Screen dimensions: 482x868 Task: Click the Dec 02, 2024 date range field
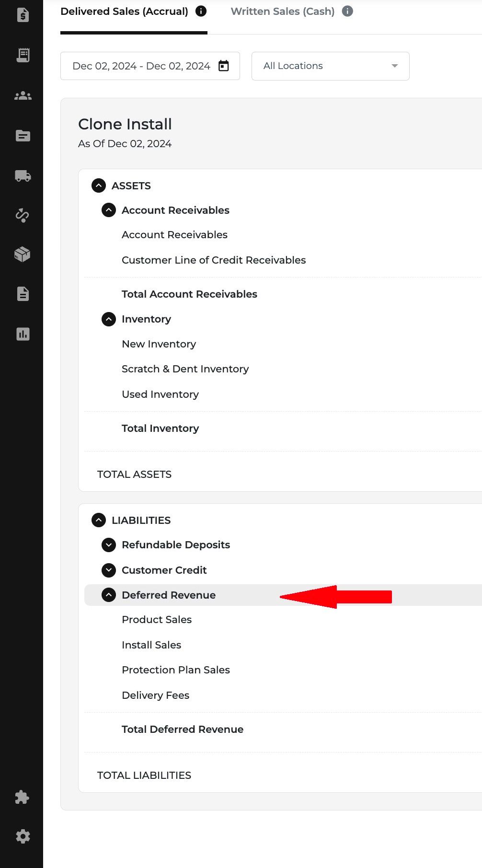pos(141,66)
